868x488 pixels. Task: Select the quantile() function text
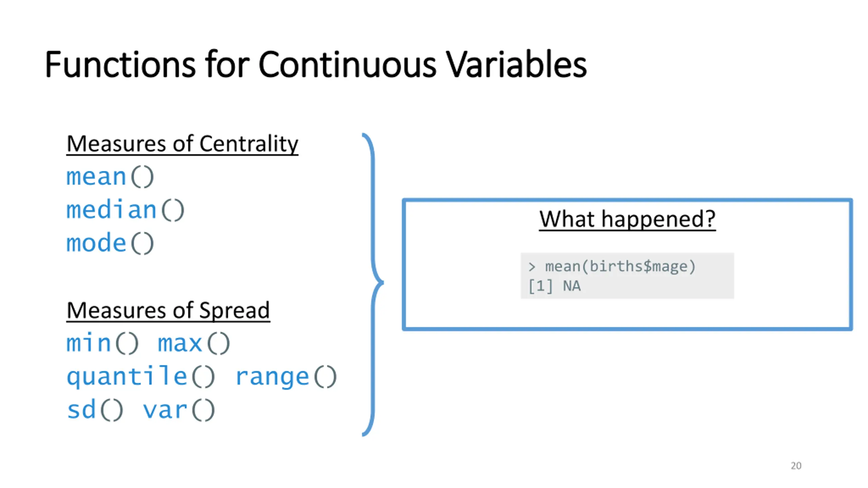tap(141, 377)
